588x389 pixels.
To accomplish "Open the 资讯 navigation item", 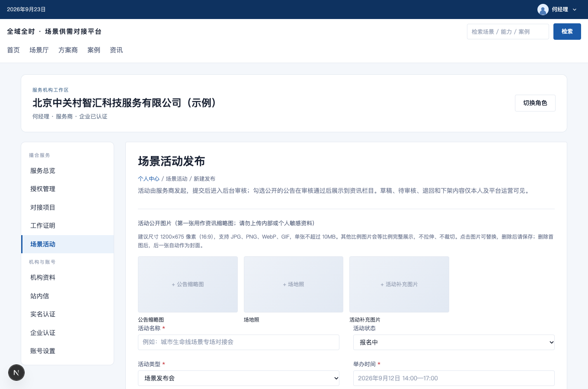I will pyautogui.click(x=116, y=50).
